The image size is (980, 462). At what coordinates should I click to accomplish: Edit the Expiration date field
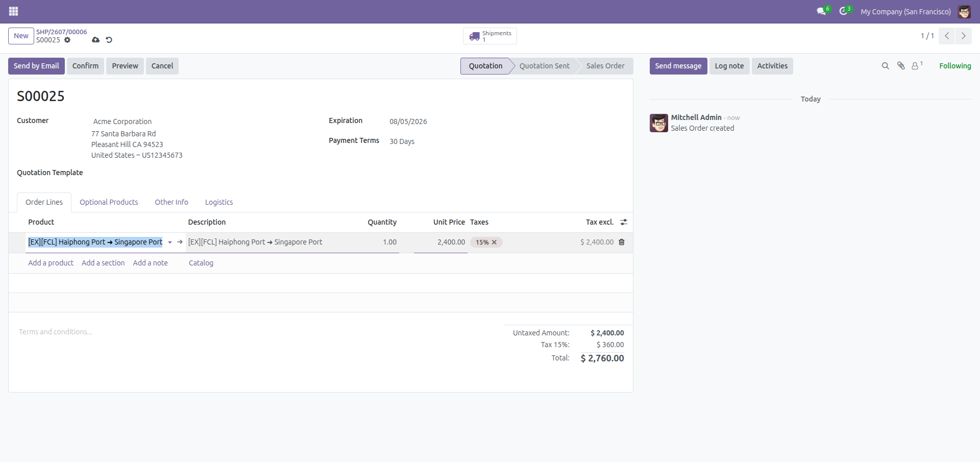pyautogui.click(x=408, y=121)
